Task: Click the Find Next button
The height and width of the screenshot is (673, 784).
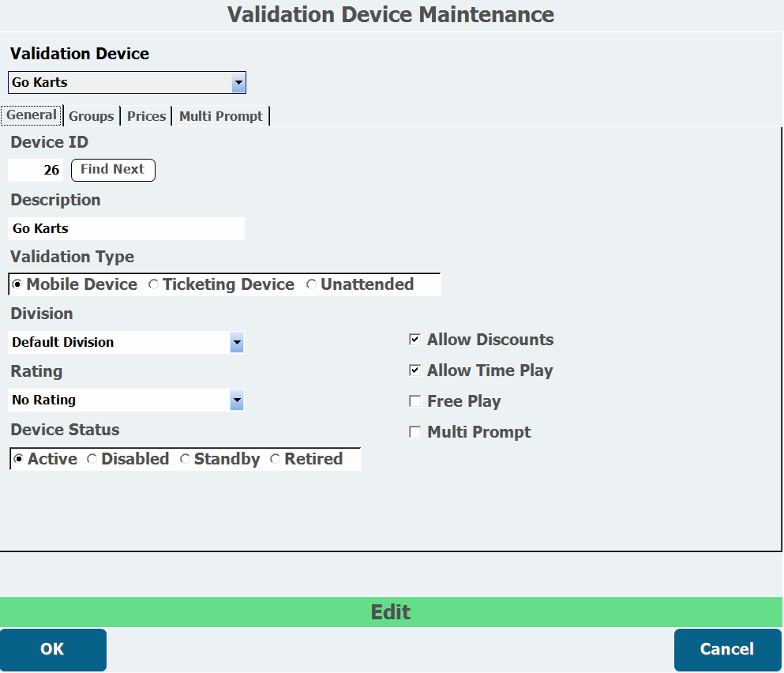Action: pyautogui.click(x=113, y=170)
